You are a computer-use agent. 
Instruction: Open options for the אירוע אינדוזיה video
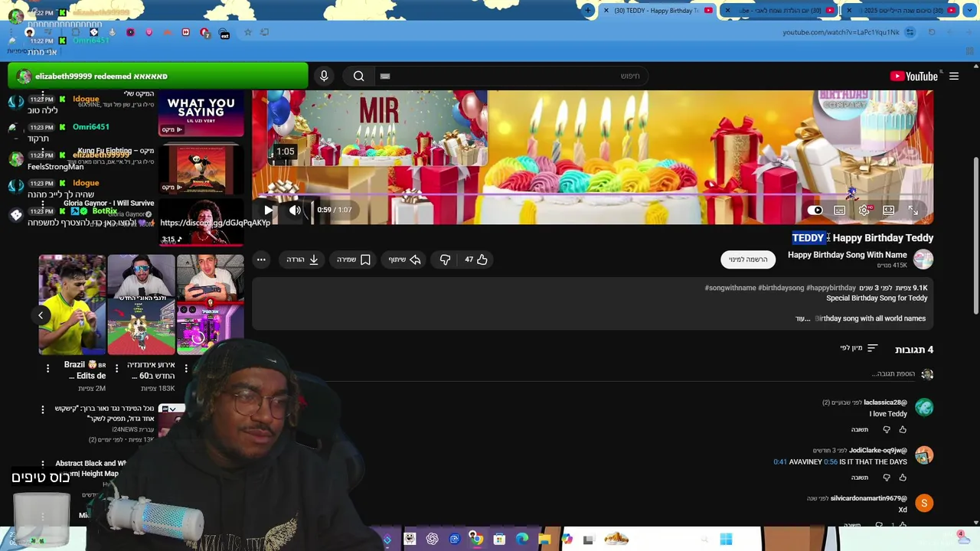point(116,369)
